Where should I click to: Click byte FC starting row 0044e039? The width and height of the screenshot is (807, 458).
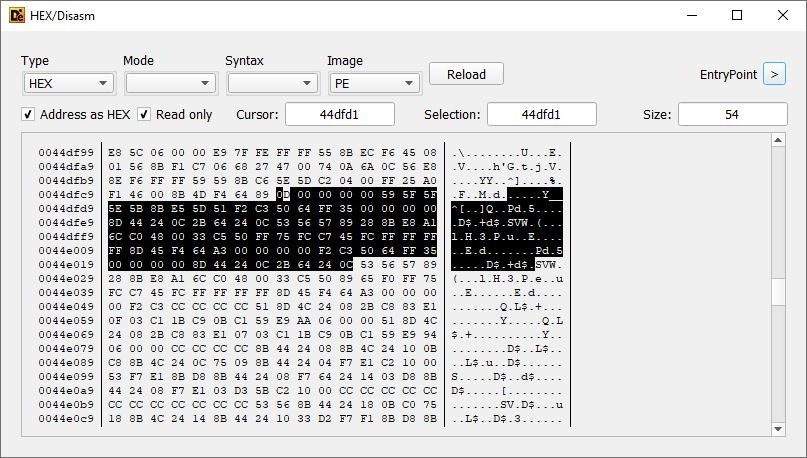pos(115,292)
